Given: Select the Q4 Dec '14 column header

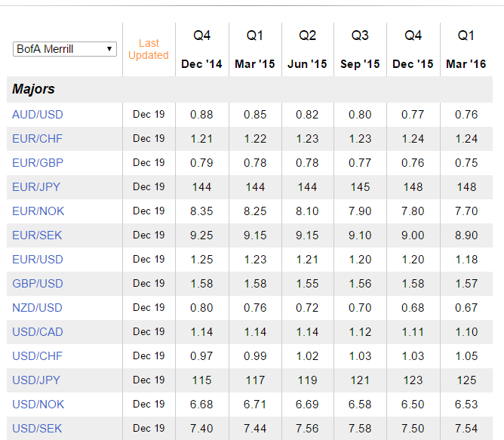Looking at the screenshot, I should click(x=201, y=50).
